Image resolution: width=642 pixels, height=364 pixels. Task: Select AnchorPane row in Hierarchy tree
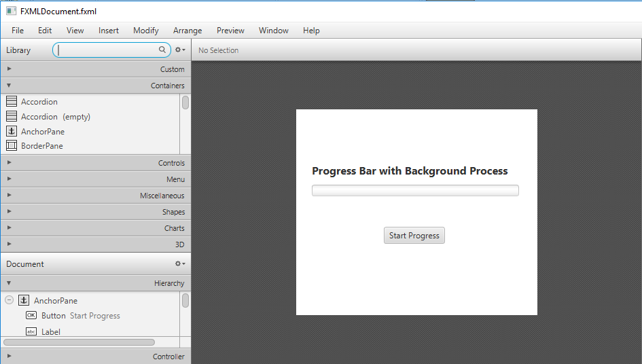(90, 301)
